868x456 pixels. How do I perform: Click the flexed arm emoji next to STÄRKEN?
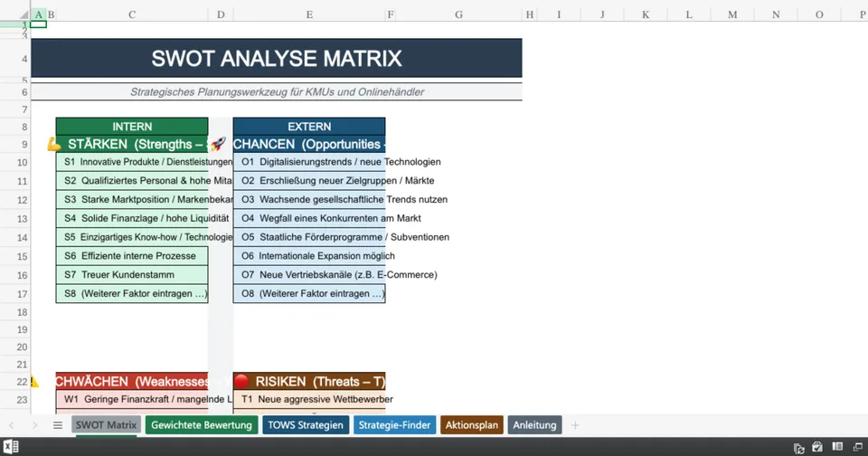tap(53, 145)
